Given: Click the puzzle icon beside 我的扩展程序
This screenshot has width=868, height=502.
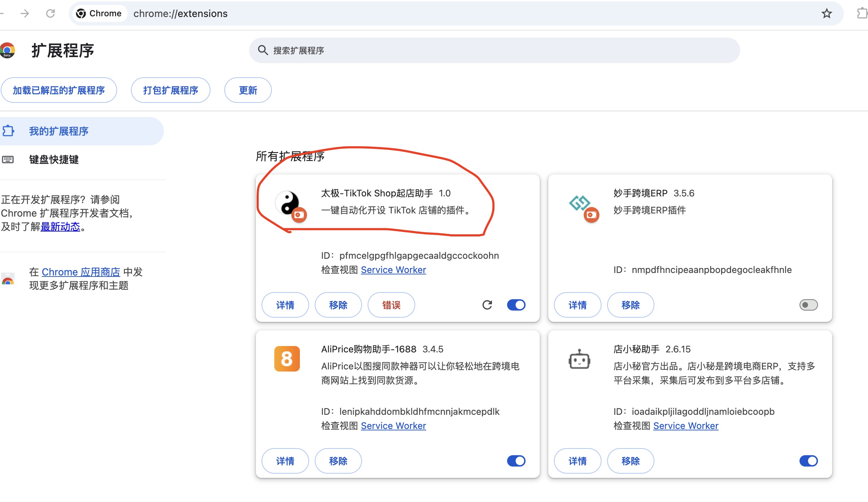Looking at the screenshot, I should click(8, 131).
